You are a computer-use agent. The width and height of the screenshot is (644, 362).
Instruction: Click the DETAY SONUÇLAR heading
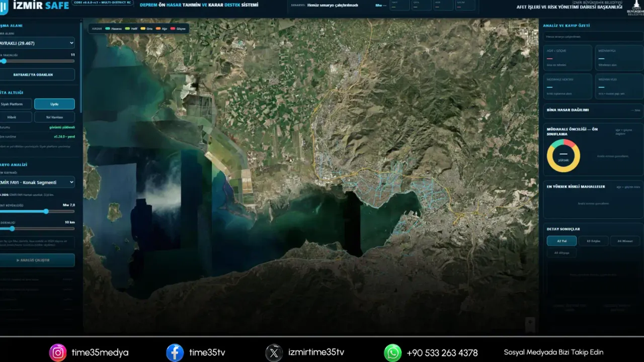[563, 229]
